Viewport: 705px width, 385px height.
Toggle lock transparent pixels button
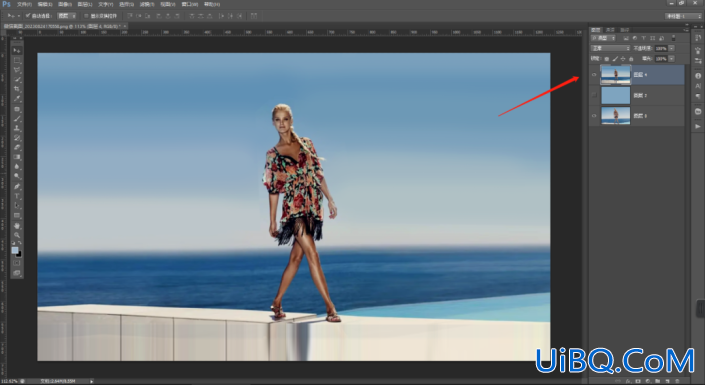click(x=607, y=59)
